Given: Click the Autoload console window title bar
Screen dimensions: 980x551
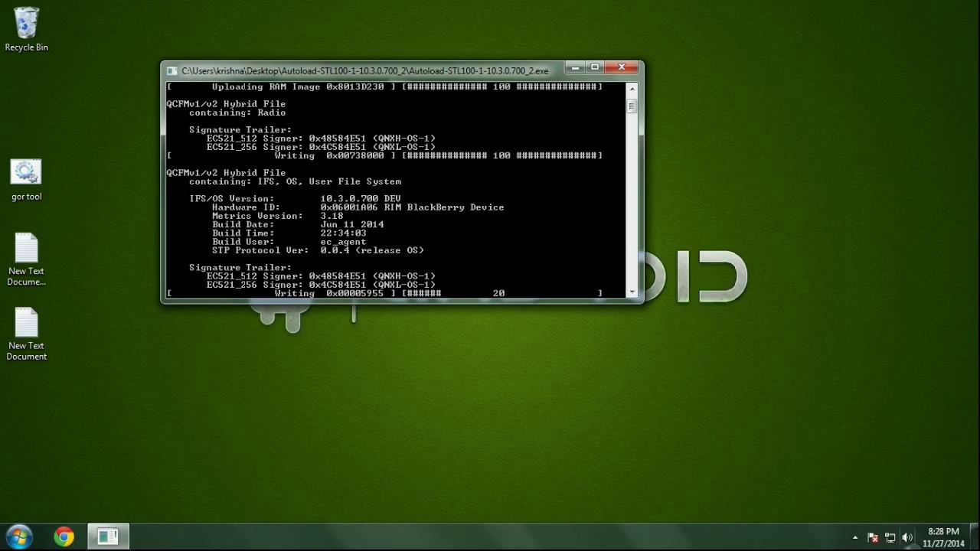Looking at the screenshot, I should [365, 70].
